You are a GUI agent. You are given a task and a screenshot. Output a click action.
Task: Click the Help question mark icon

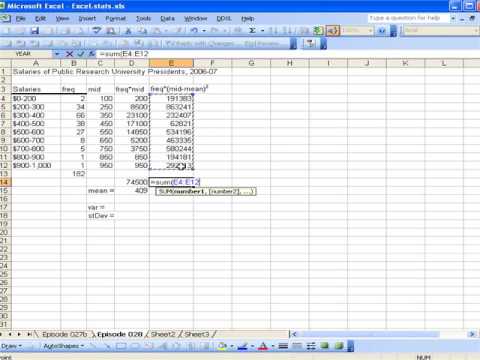382,31
